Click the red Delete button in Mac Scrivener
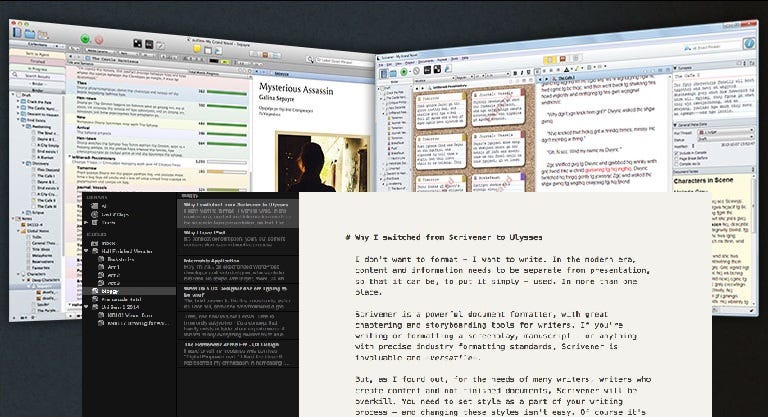Image resolution: width=768 pixels, height=417 pixels. click(99, 40)
